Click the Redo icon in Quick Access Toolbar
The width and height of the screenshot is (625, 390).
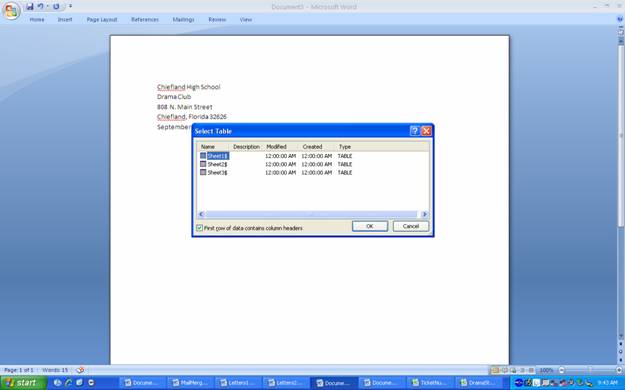(x=56, y=6)
